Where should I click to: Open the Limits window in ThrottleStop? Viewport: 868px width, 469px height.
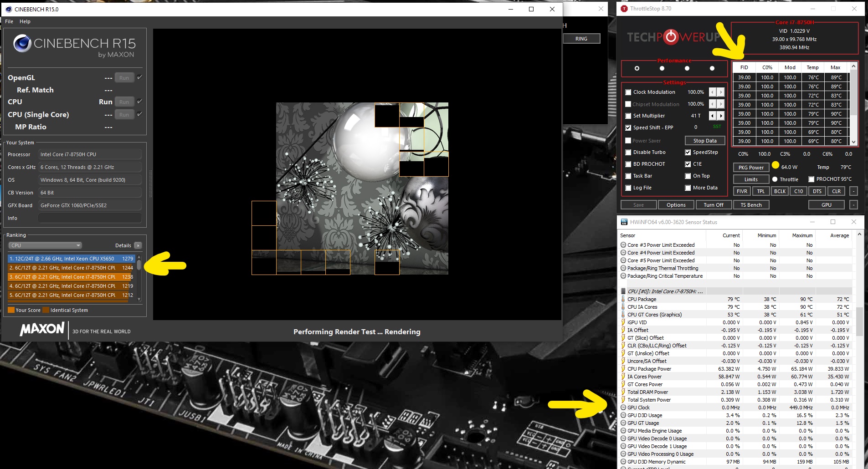tap(750, 179)
